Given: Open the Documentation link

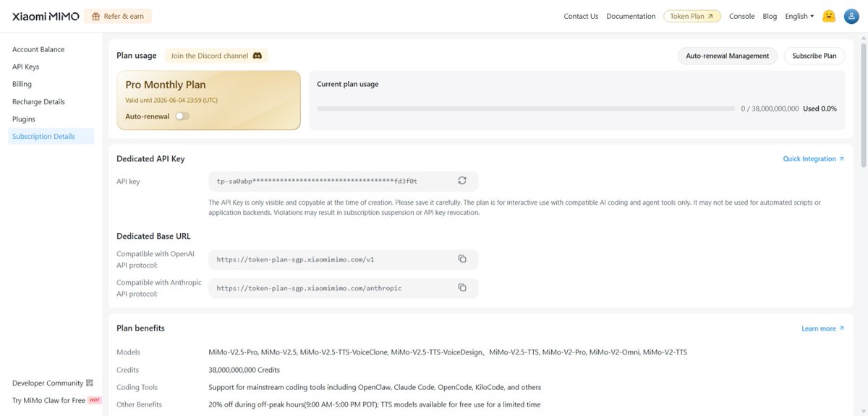Looking at the screenshot, I should (631, 16).
